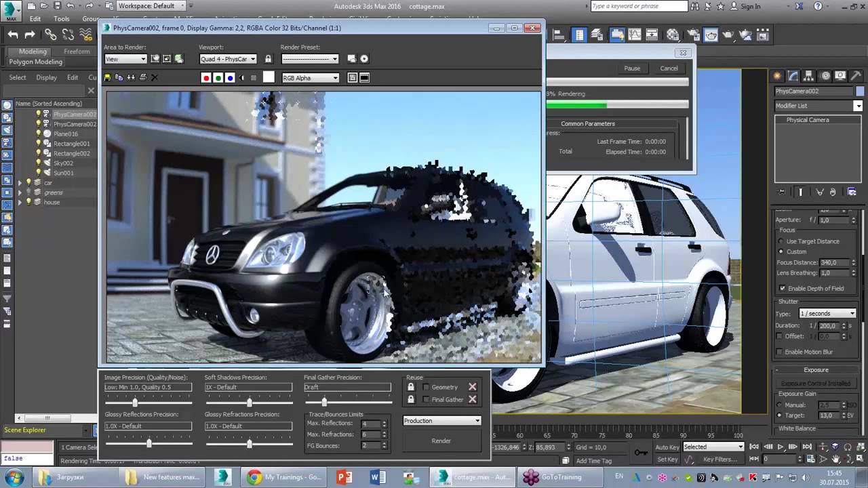Open the Motion command panel tab
This screenshot has height=488, width=868.
tap(825, 76)
